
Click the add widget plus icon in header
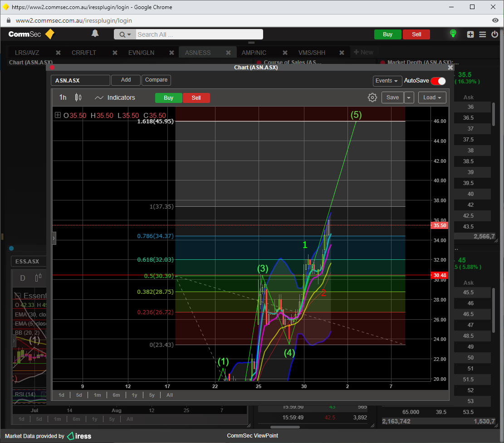tap(470, 34)
